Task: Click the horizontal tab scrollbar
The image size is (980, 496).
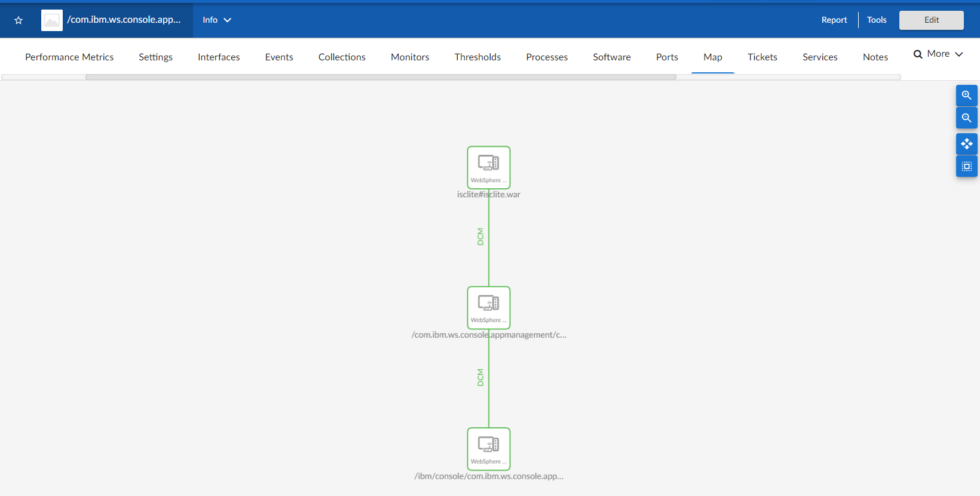Action: point(381,77)
